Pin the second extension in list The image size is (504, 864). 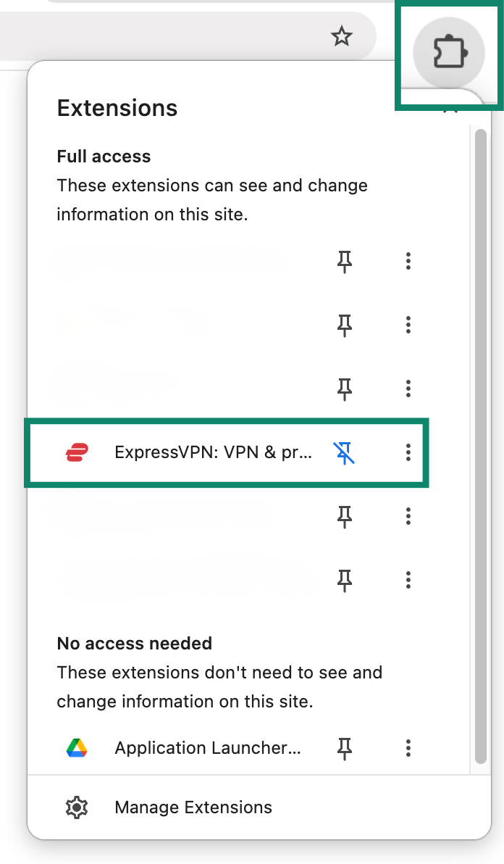345,325
